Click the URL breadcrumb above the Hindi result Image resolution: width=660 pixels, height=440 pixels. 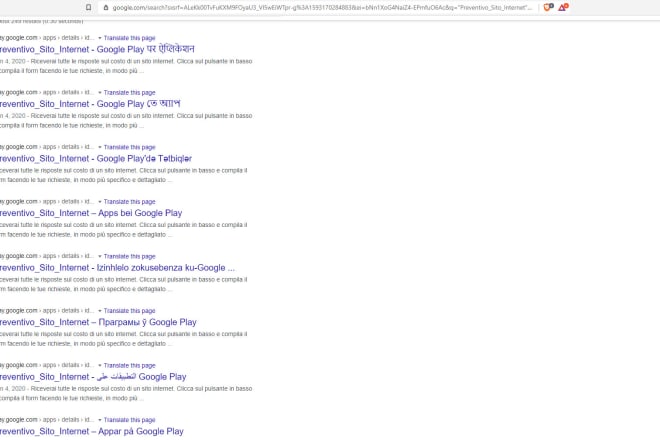tap(47, 38)
